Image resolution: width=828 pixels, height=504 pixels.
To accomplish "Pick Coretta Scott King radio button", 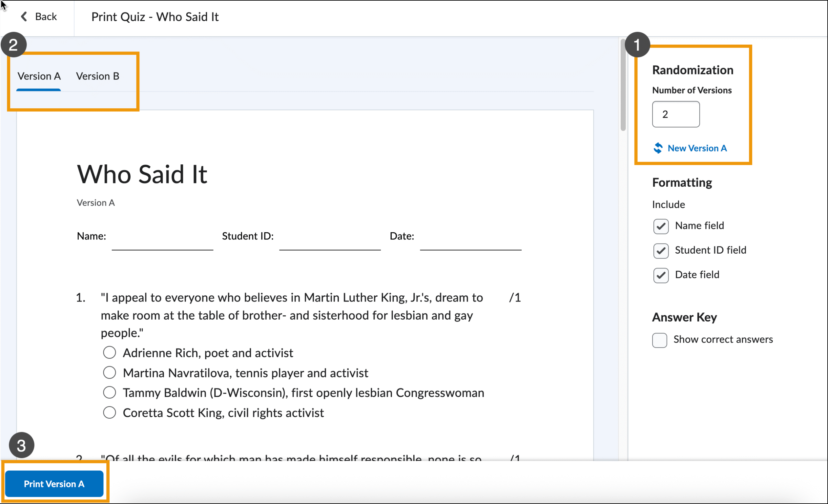I will coord(110,412).
